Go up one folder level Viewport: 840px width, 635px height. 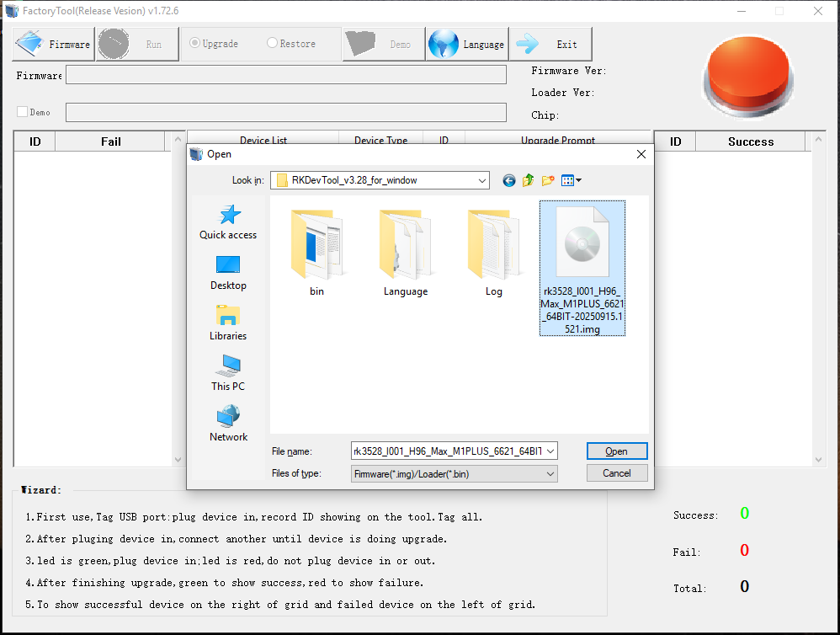(x=529, y=180)
